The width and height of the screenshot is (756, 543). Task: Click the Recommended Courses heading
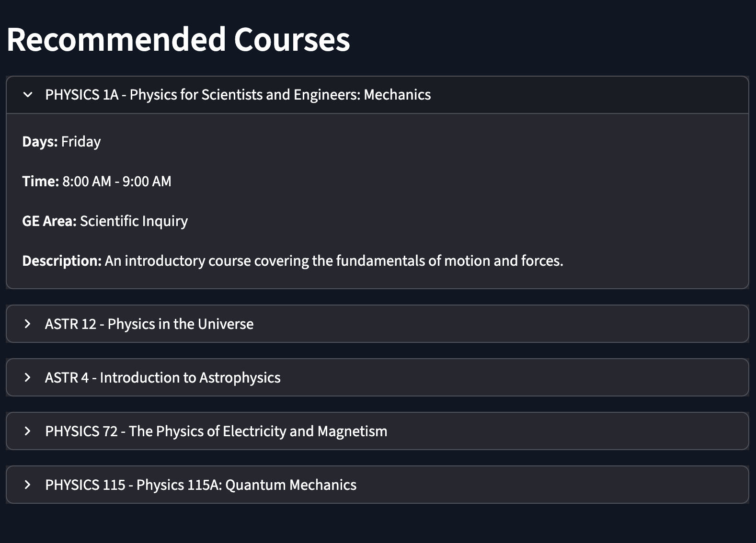coord(178,39)
